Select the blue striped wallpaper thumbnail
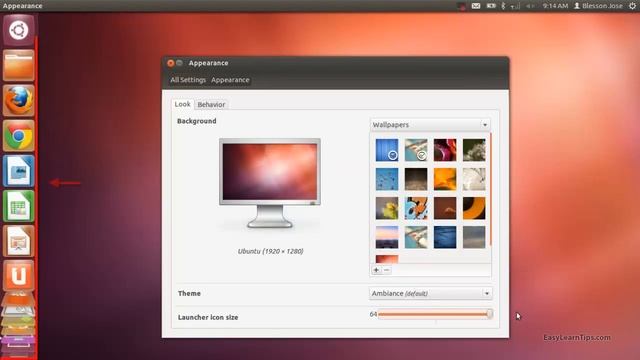This screenshot has height=360, width=640. pyautogui.click(x=387, y=150)
